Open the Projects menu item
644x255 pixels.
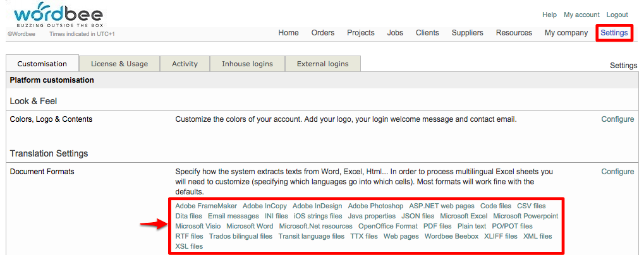tap(360, 33)
